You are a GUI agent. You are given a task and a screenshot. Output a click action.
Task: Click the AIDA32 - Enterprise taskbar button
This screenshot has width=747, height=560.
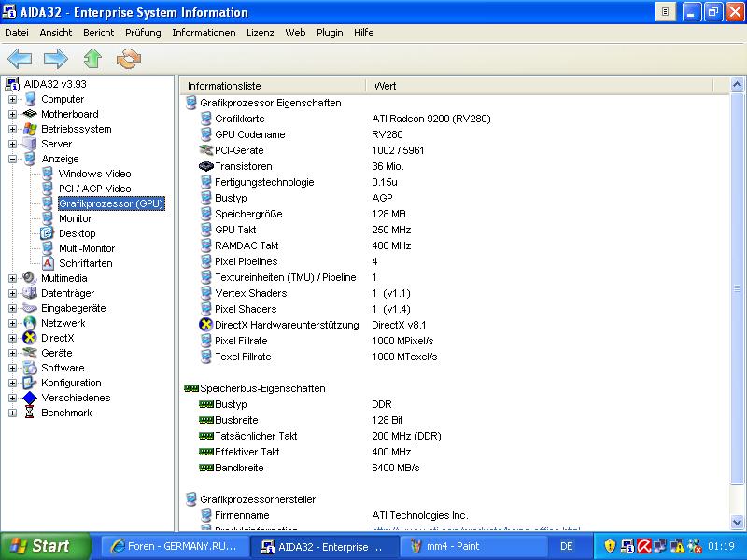coord(324,546)
